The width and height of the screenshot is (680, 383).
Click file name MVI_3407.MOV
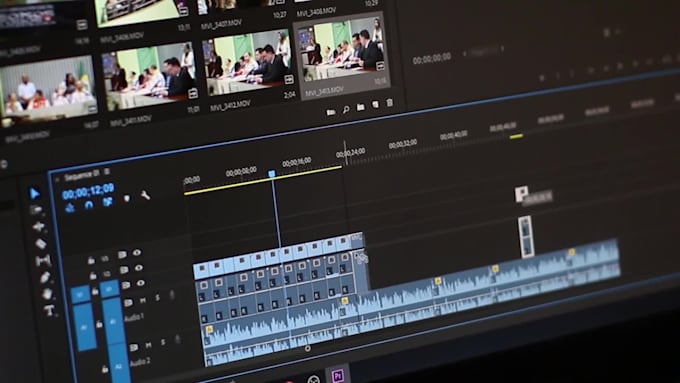click(x=221, y=23)
